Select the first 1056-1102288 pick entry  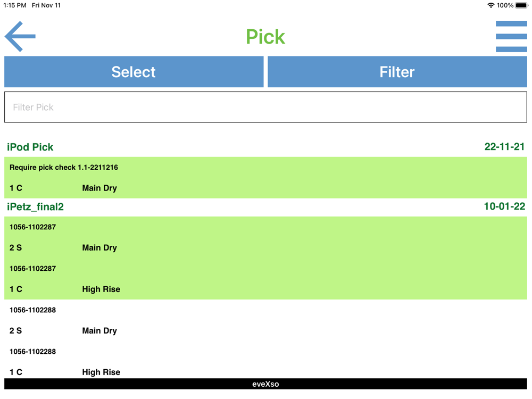point(33,310)
